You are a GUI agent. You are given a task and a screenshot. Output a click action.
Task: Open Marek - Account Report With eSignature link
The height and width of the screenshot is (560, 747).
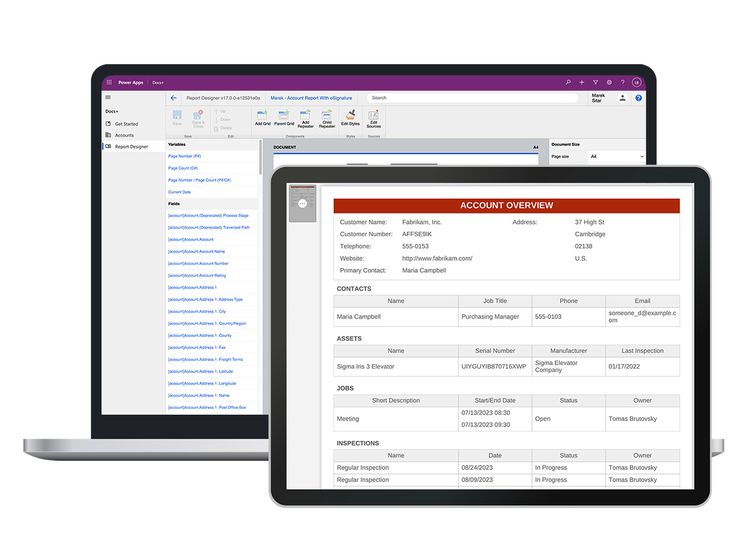(311, 98)
